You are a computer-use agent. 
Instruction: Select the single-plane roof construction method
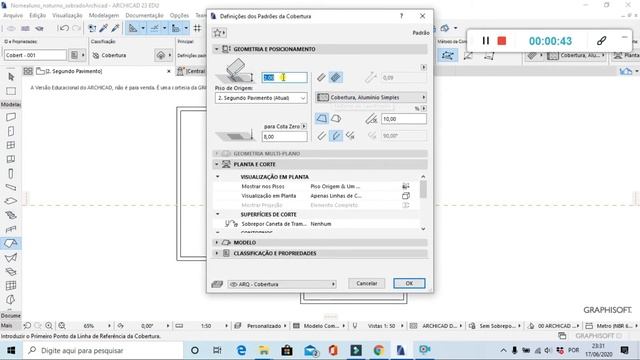pyautogui.click(x=322, y=119)
